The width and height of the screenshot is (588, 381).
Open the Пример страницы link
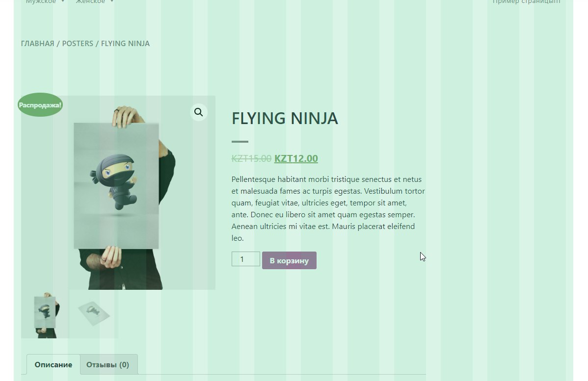click(527, 1)
